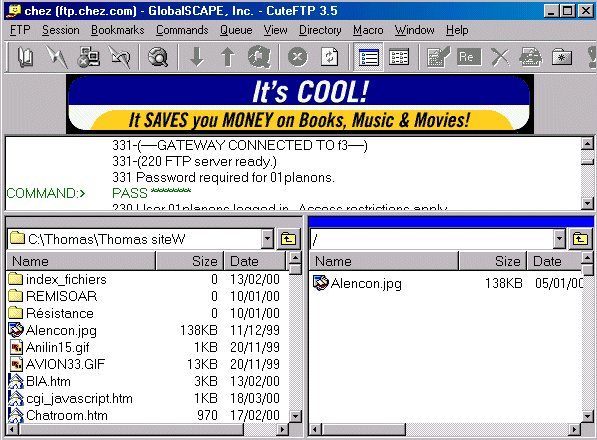This screenshot has width=597, height=440.
Task: Click the Rename 'Re' toolbar icon
Action: (469, 57)
